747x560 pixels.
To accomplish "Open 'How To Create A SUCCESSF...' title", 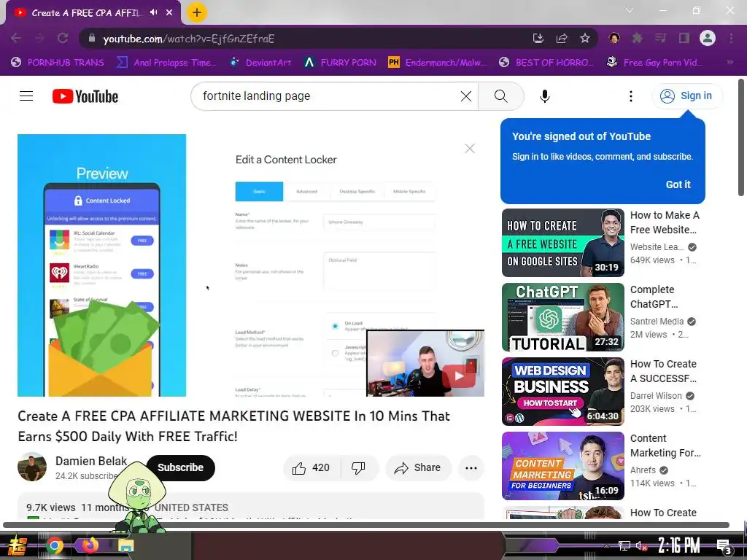I will coord(663,371).
